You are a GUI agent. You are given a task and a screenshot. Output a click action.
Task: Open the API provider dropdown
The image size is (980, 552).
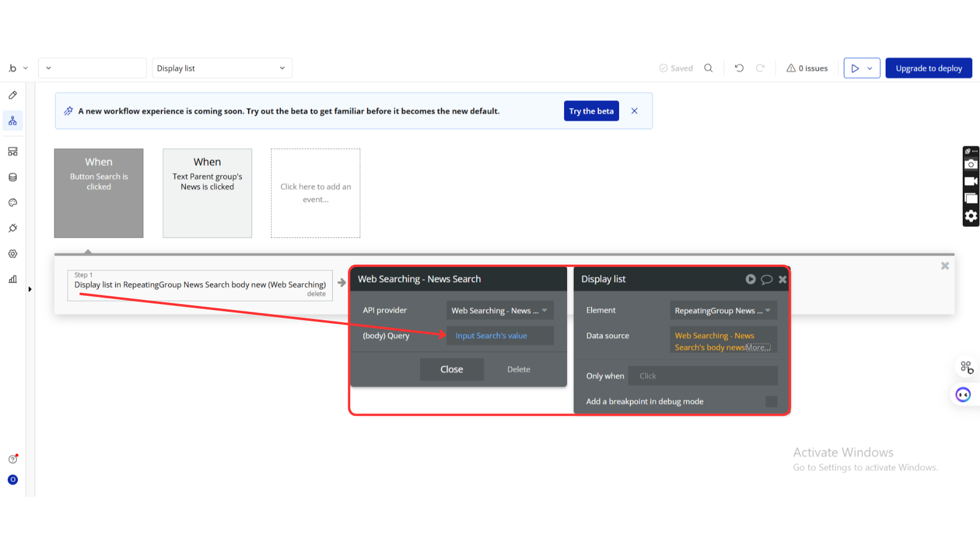pos(500,311)
